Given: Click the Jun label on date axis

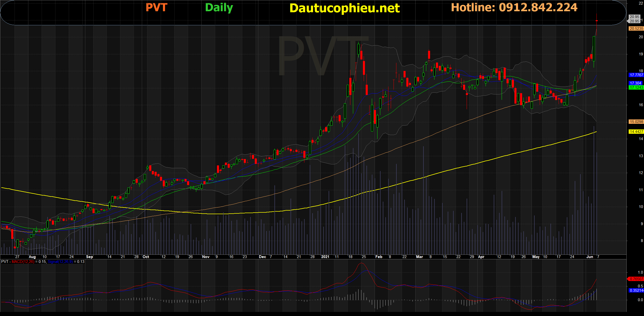Looking at the screenshot, I should [x=590, y=257].
